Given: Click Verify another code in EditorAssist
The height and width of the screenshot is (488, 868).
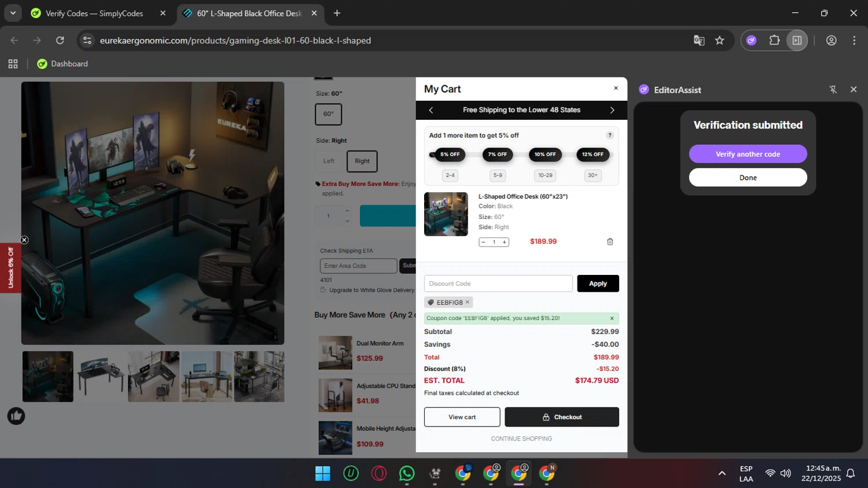Looking at the screenshot, I should point(748,154).
